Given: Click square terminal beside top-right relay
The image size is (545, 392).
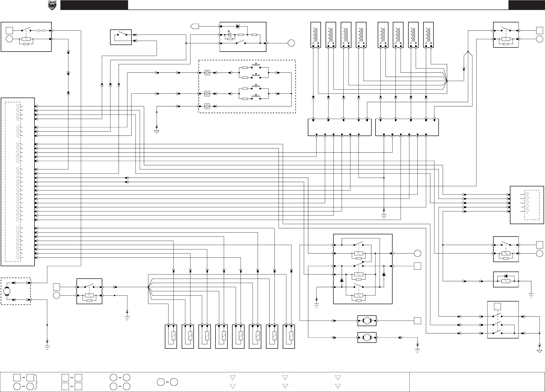Looking at the screenshot, I should pos(540,31).
